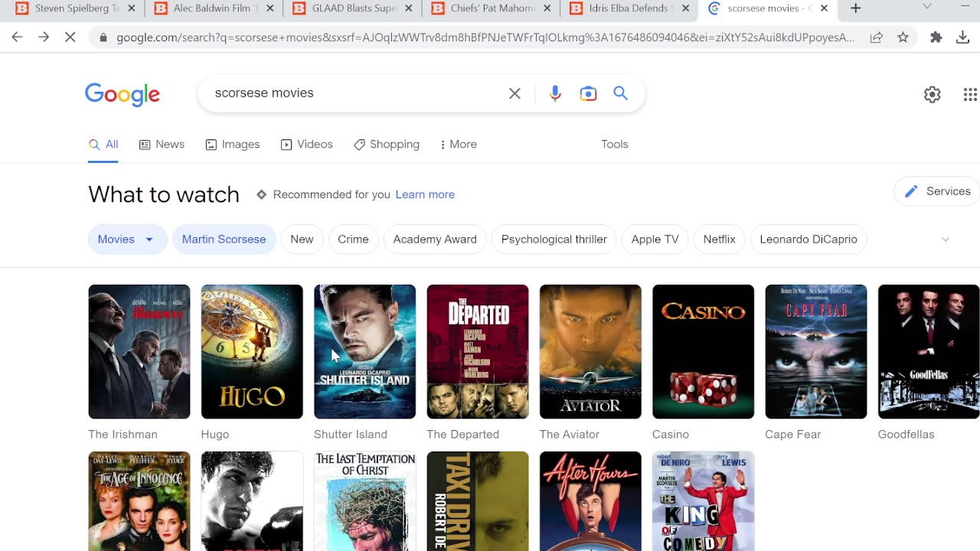Open a new browser tab
Image resolution: width=980 pixels, height=551 pixels.
tap(856, 8)
